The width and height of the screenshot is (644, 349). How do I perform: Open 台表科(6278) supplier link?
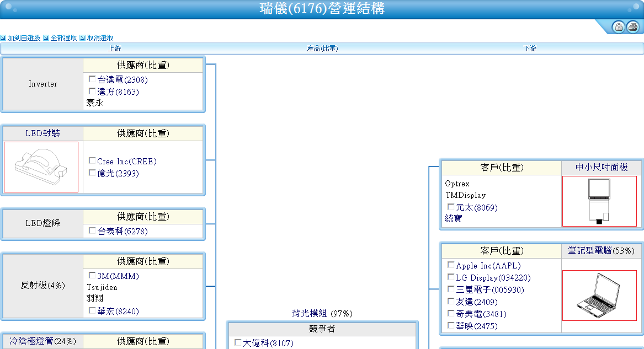click(x=123, y=231)
